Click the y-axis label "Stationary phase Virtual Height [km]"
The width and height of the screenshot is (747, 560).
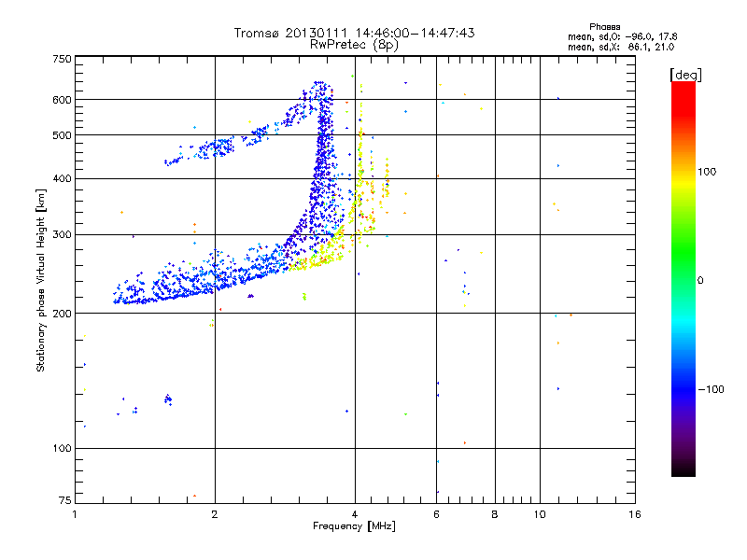(x=40, y=280)
